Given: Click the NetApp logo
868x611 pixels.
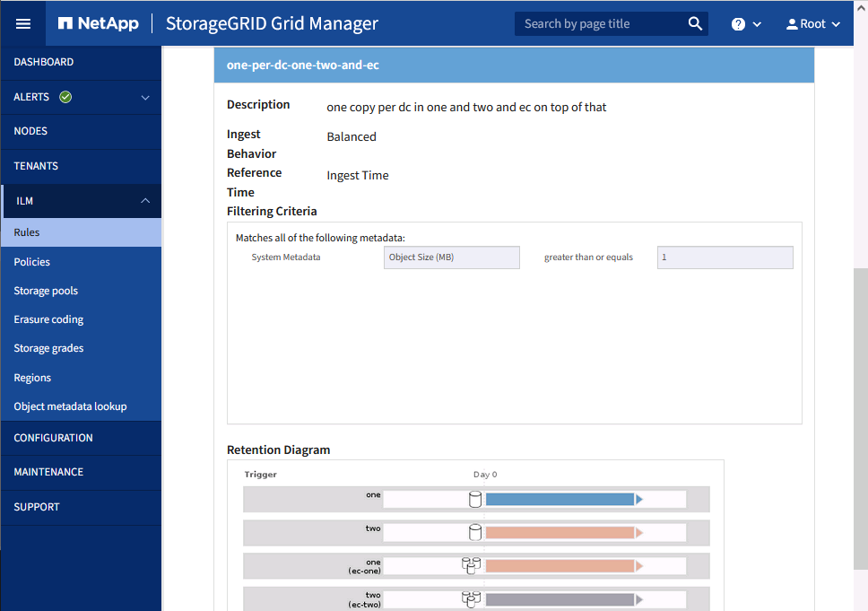Looking at the screenshot, I should coord(99,23).
